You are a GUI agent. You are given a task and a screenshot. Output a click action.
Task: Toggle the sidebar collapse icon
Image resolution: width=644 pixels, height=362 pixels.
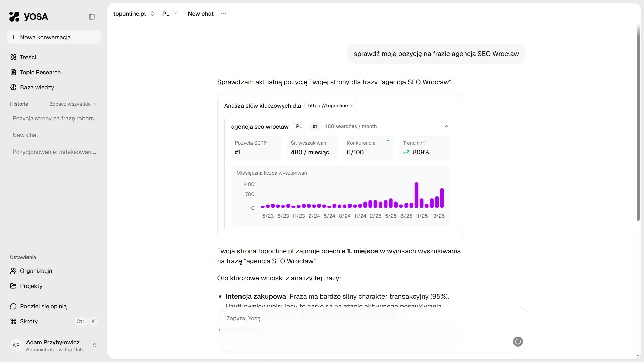click(92, 17)
